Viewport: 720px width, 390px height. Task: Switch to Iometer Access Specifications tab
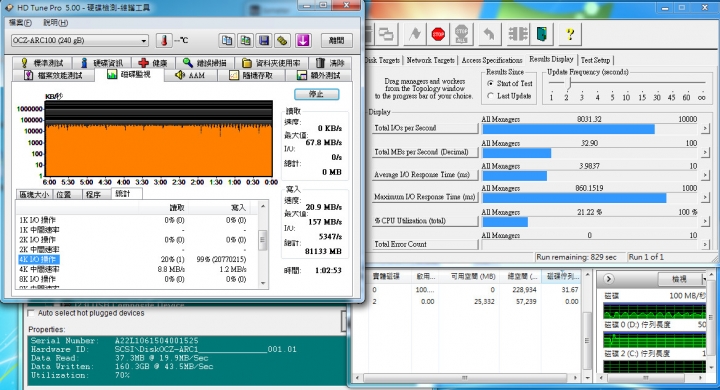pos(492,60)
